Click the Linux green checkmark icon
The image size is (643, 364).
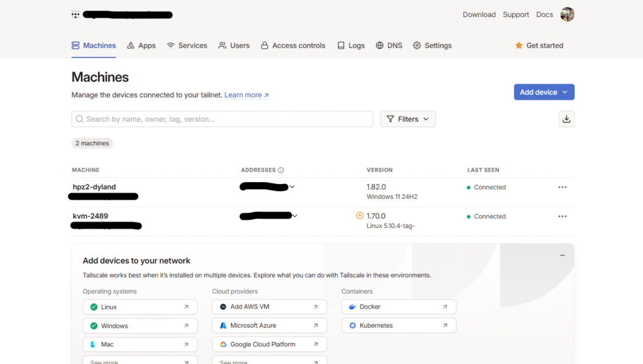94,307
